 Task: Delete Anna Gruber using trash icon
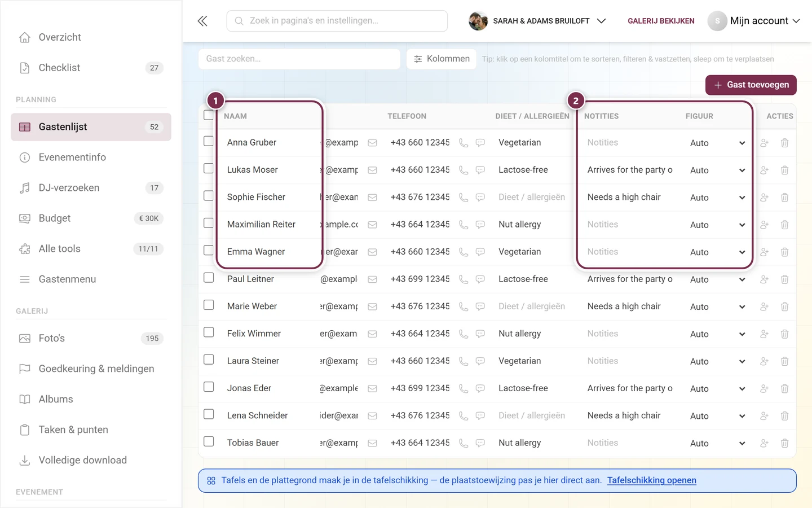pyautogui.click(x=784, y=143)
